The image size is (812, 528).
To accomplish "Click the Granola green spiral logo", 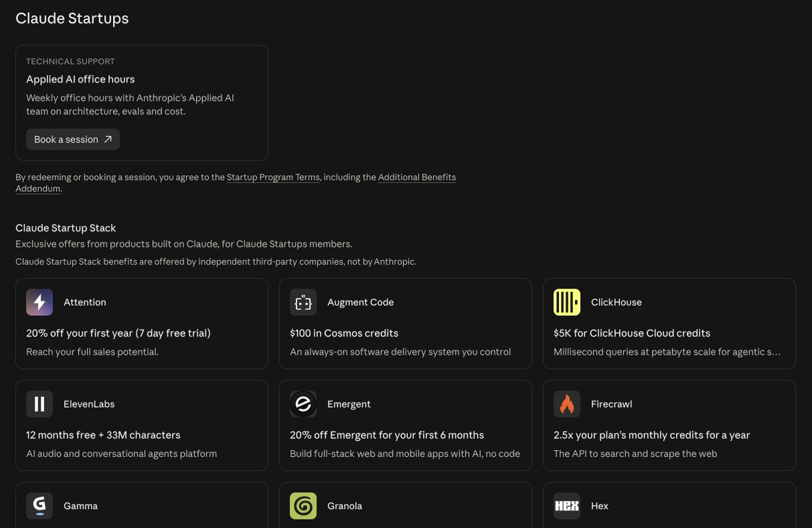I will 303,506.
